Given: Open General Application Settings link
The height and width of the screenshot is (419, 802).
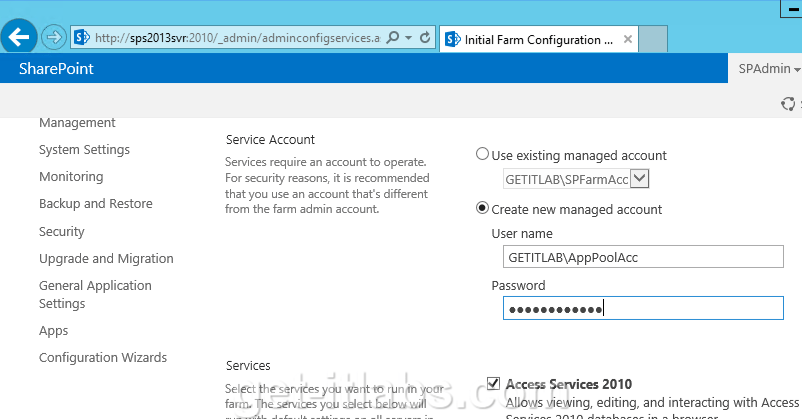Looking at the screenshot, I should tap(95, 294).
